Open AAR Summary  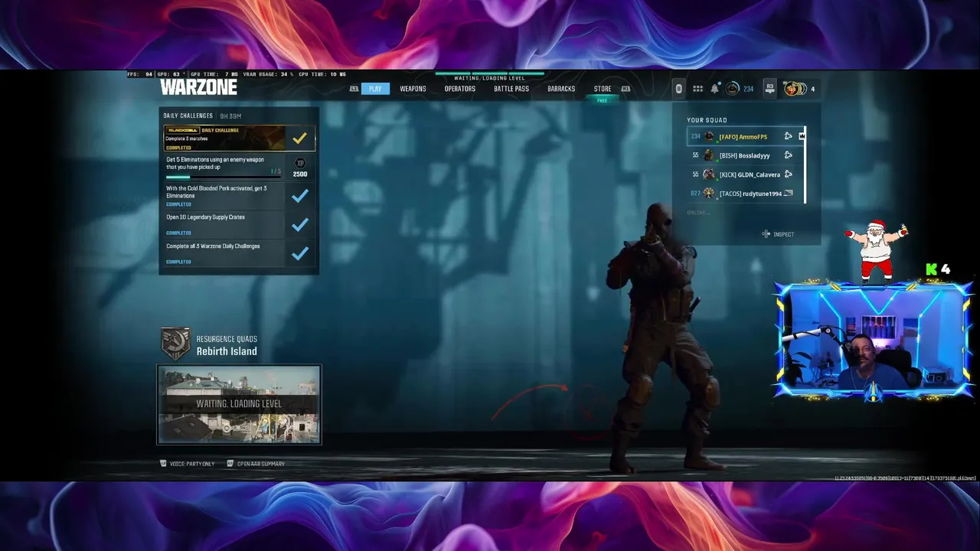coord(256,464)
